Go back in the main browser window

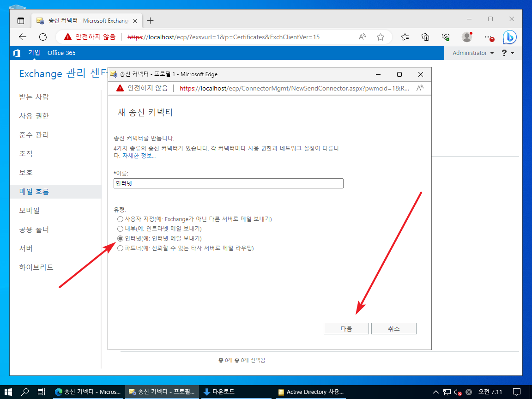(23, 37)
